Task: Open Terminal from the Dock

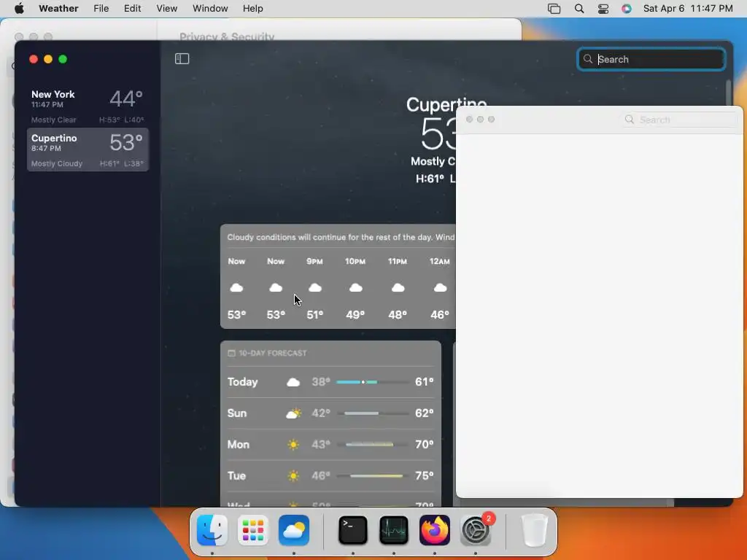Action: [352, 530]
